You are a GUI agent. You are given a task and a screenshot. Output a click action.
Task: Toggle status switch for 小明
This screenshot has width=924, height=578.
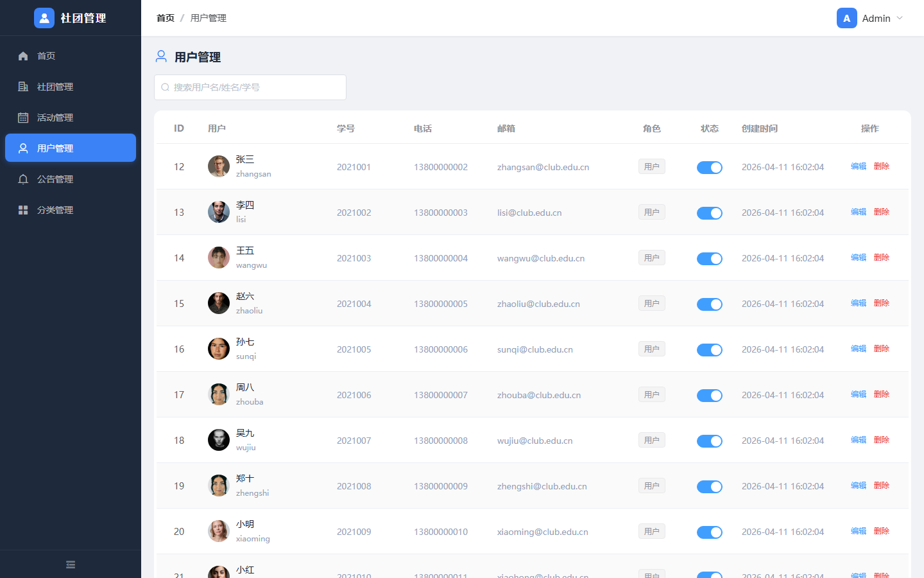tap(710, 532)
